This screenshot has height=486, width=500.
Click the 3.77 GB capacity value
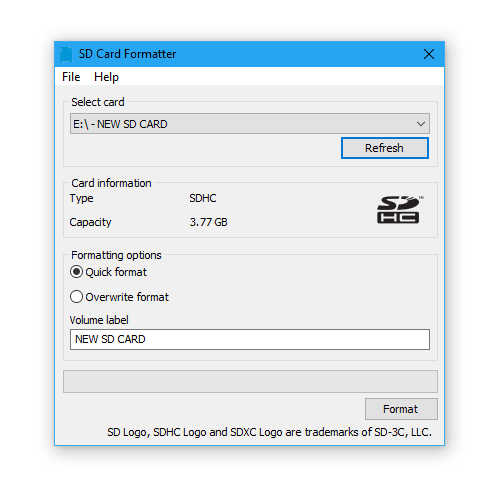pos(209,222)
